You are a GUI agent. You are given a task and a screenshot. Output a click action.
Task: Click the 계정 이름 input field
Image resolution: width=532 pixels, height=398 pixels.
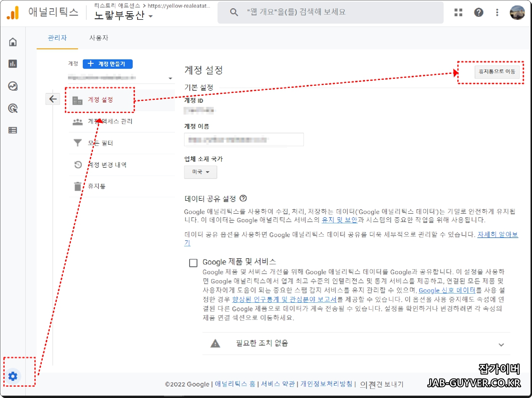coord(244,139)
